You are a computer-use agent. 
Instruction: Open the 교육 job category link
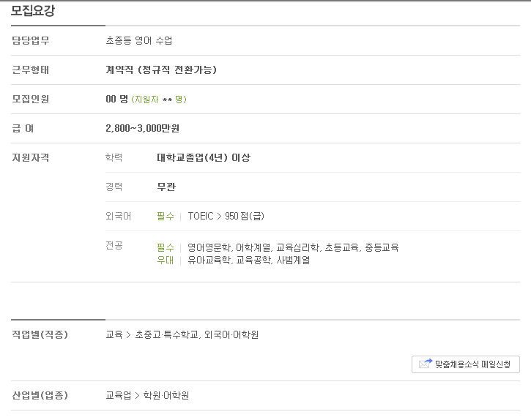[114, 334]
